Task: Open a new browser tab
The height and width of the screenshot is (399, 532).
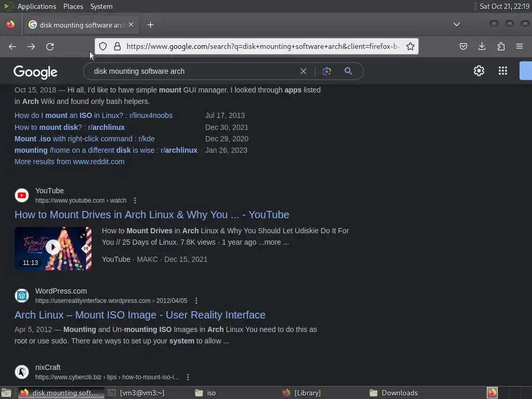Action: [x=150, y=25]
